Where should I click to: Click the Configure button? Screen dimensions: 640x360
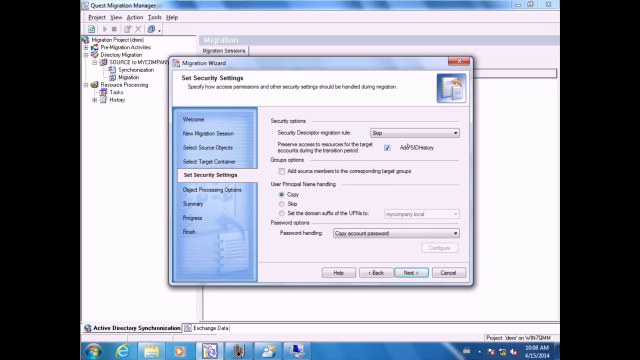click(440, 248)
